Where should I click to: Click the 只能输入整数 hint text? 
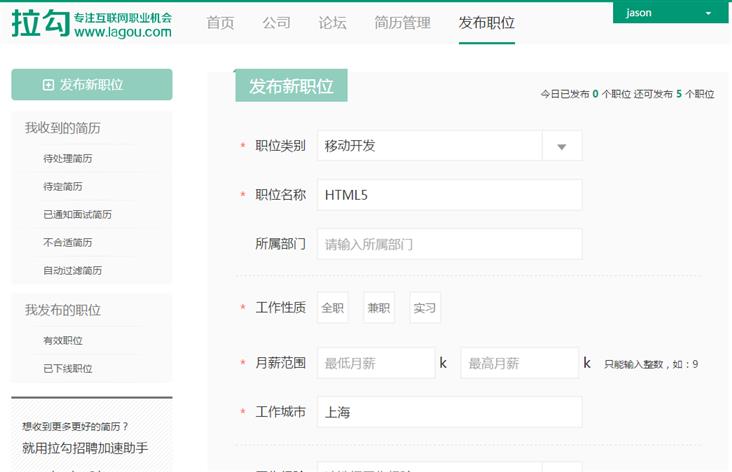pyautogui.click(x=651, y=364)
